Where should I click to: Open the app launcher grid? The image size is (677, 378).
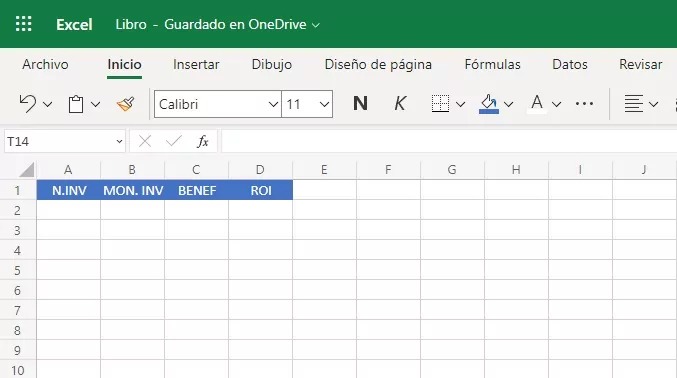pyautogui.click(x=23, y=24)
